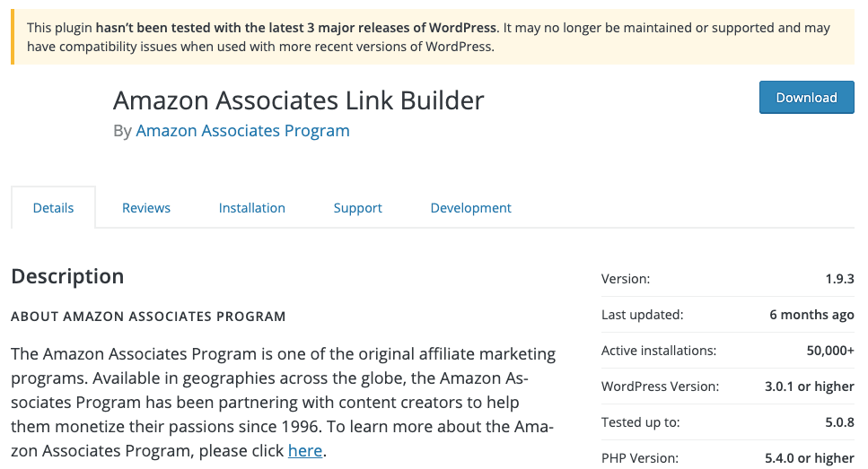868x469 pixels.
Task: Click the plugin icon placeholder beside the title
Action: point(56,113)
